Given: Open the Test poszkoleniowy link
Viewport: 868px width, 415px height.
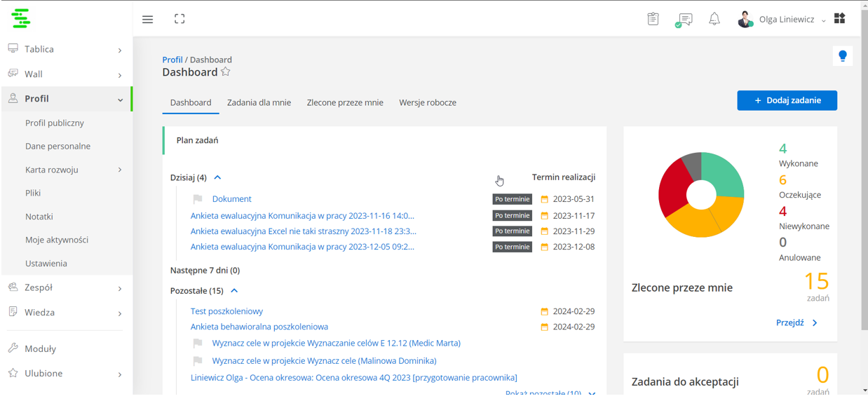Looking at the screenshot, I should point(226,311).
